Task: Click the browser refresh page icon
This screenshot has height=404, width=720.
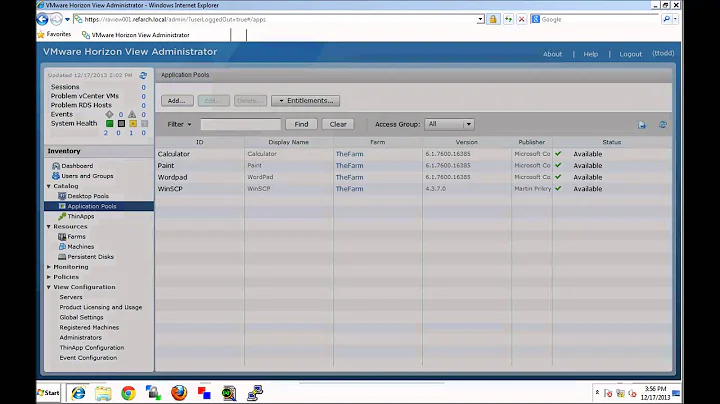Action: (x=508, y=19)
